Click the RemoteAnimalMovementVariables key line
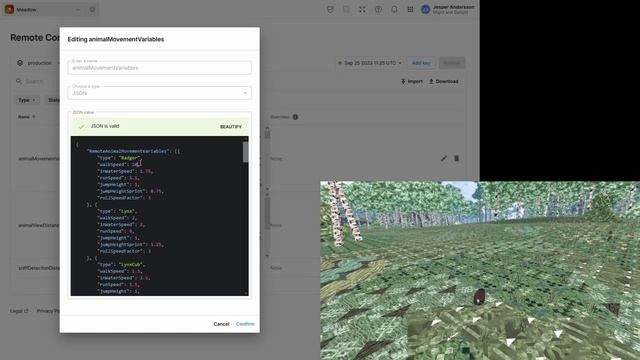This screenshot has height=360, width=640. coord(133,151)
